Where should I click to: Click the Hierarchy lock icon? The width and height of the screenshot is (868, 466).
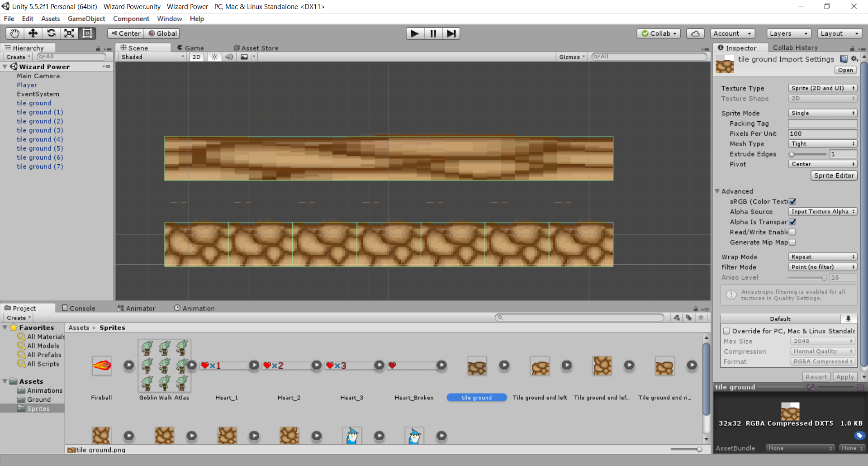pos(98,48)
